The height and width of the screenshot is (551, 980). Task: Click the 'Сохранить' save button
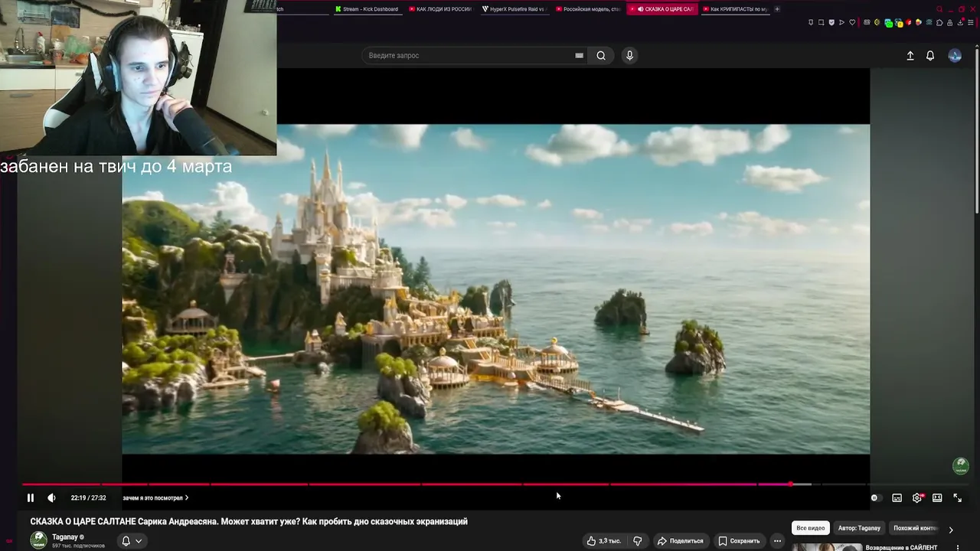click(739, 541)
